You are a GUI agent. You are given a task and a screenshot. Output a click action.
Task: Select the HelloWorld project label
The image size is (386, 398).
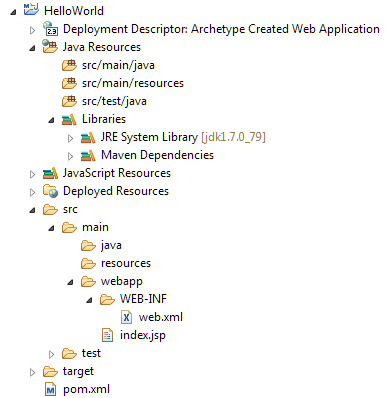coord(74,11)
